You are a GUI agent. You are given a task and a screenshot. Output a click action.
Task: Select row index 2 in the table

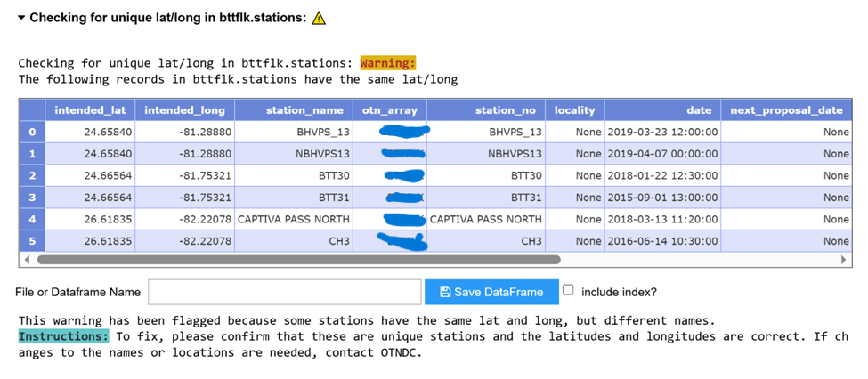(32, 175)
